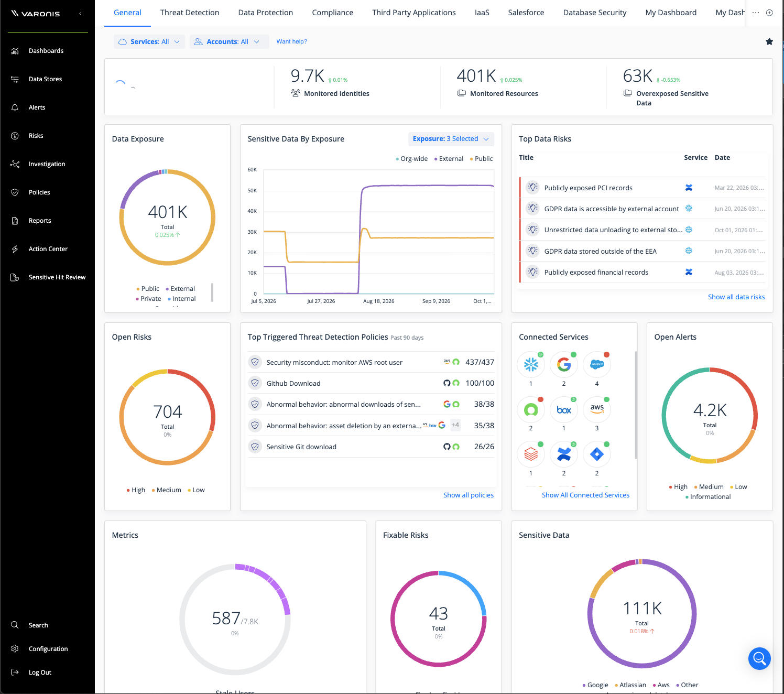Switch to the Compliance tab

tap(332, 13)
